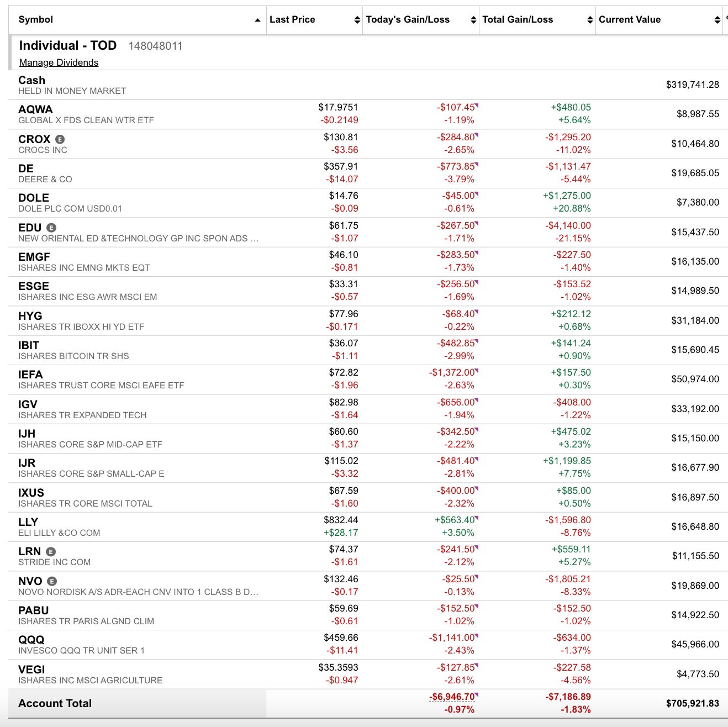This screenshot has width=728, height=727.
Task: Open the LLY symbol
Action: [28, 522]
